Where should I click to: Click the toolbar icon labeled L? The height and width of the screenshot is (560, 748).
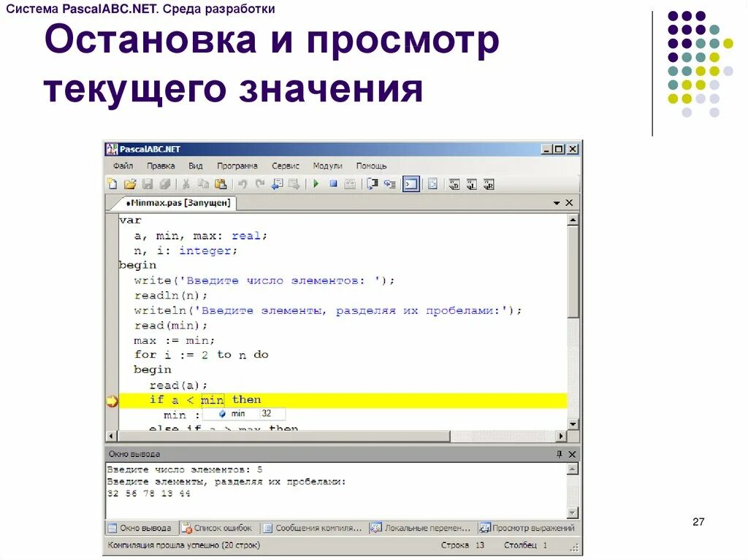pos(471,184)
